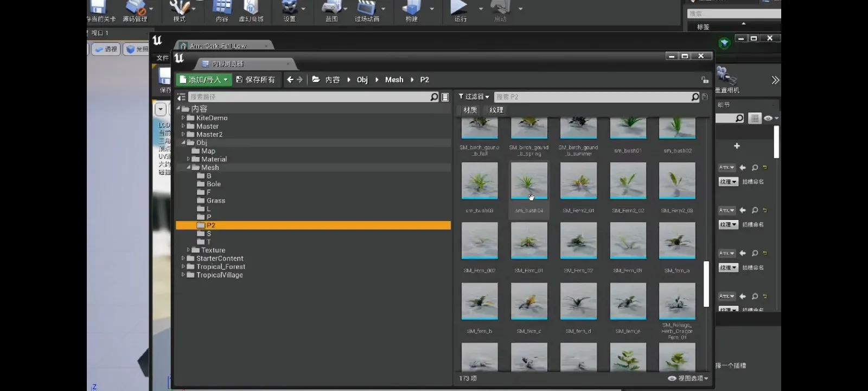Switch to the 内容浏览器 tab
The width and height of the screenshot is (868, 391).
(x=228, y=64)
